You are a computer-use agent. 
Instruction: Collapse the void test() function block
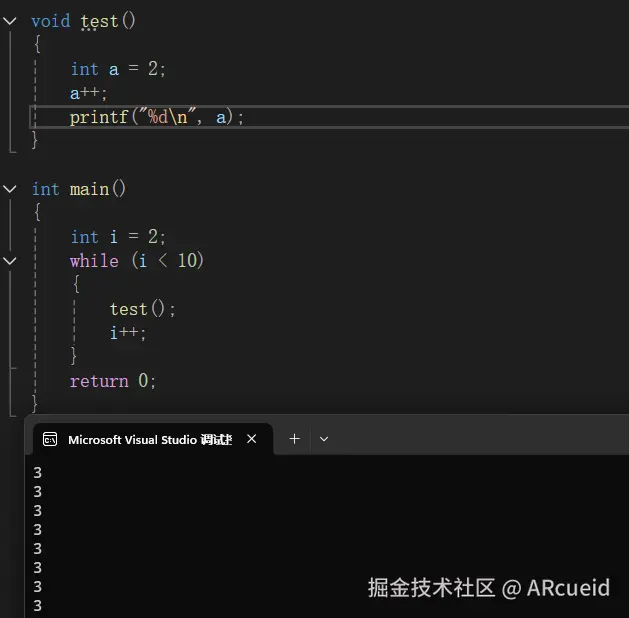click(x=10, y=21)
